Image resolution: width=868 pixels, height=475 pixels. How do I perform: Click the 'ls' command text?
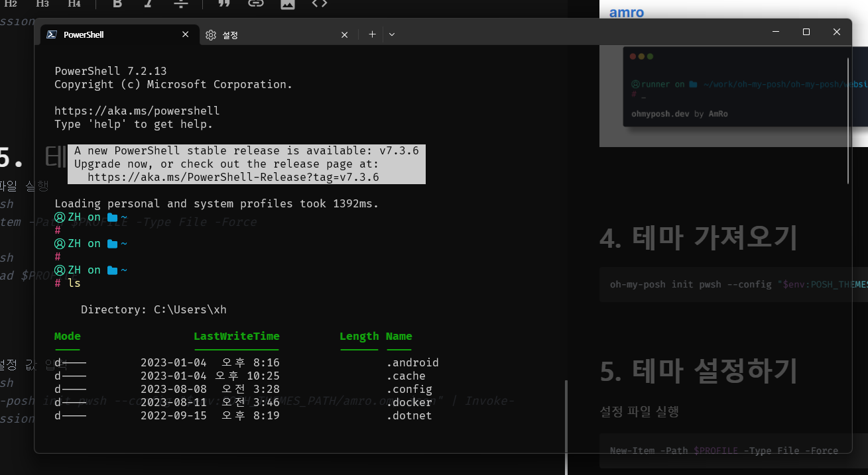[x=74, y=284]
